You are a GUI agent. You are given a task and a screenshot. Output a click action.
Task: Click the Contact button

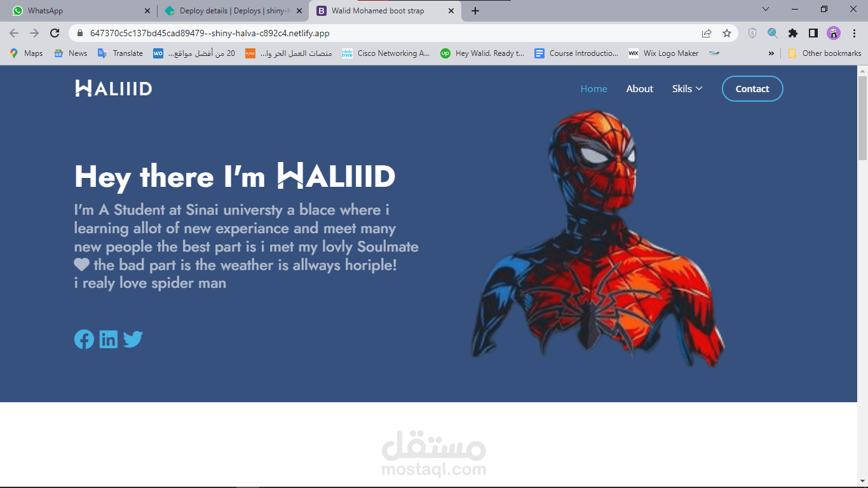[x=752, y=89]
